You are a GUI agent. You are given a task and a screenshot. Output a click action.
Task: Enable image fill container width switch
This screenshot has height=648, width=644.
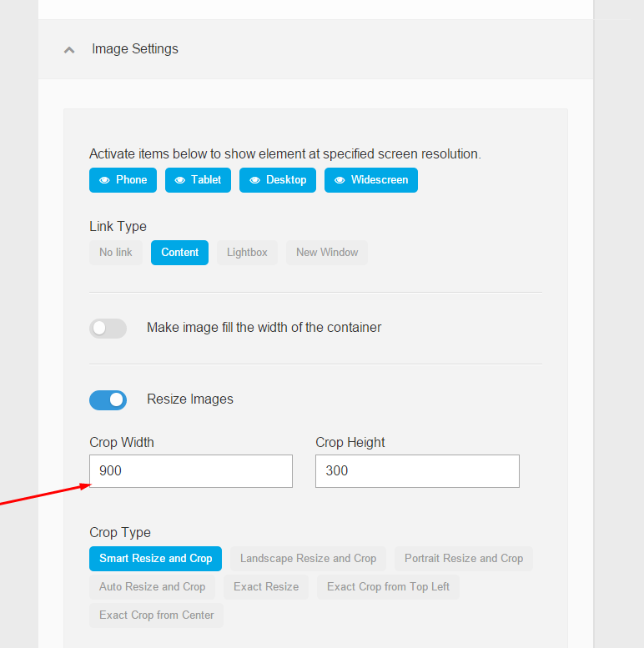(x=108, y=328)
